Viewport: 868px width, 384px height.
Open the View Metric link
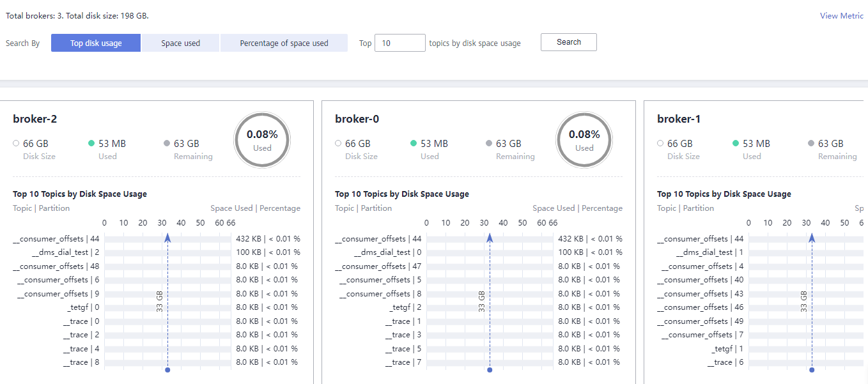click(x=842, y=16)
